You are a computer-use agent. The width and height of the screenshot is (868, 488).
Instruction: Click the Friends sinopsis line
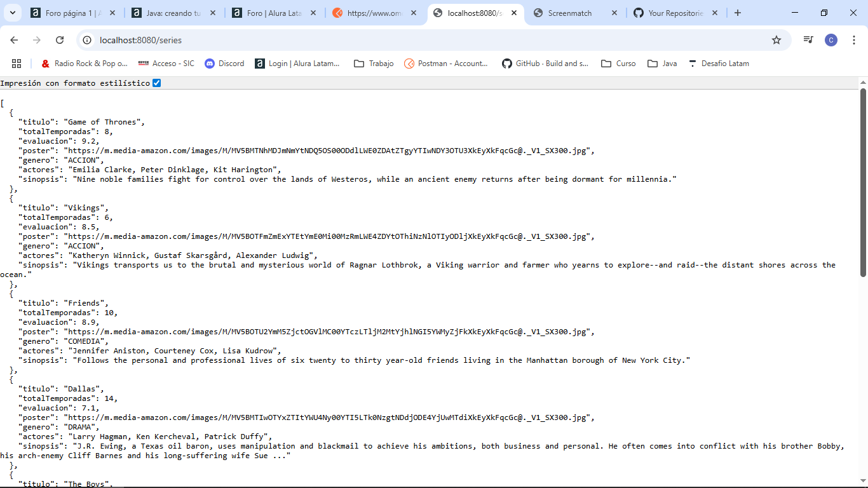354,360
